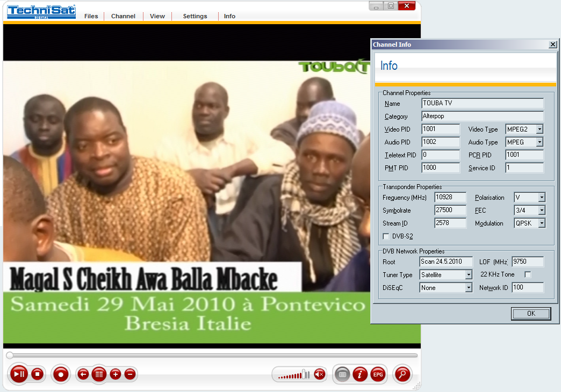Open the EPG program guide
The height and width of the screenshot is (392, 561).
click(378, 374)
